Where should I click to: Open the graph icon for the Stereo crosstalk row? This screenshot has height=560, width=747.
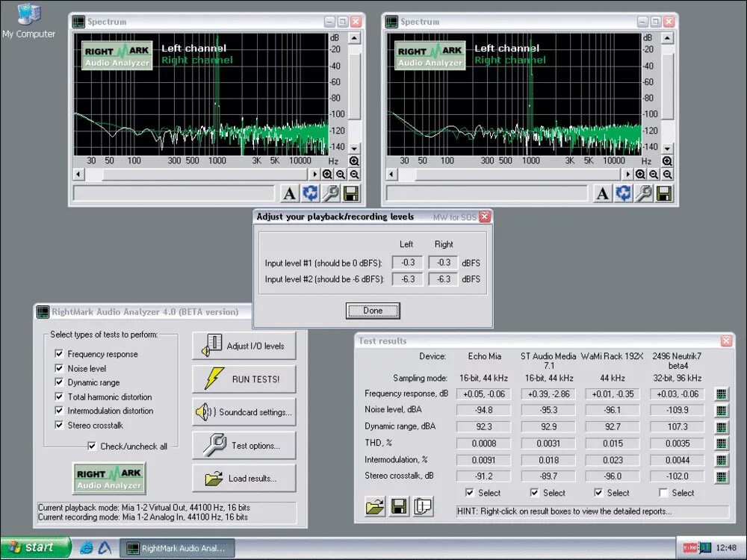722,476
